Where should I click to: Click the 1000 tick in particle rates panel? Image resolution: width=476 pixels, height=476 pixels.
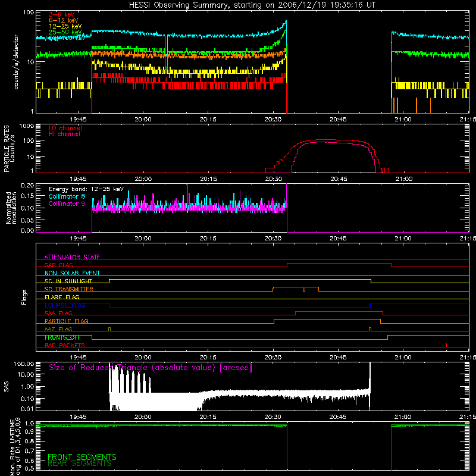coord(27,126)
